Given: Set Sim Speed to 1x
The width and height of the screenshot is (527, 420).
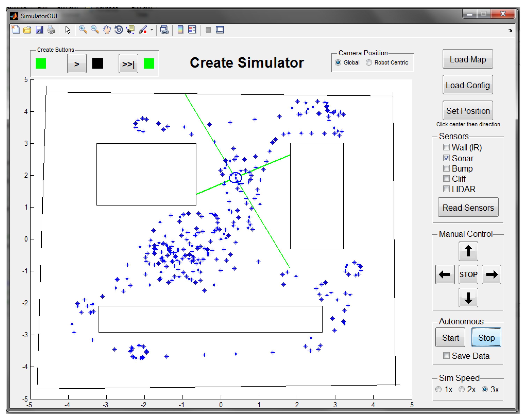Looking at the screenshot, I should coord(438,389).
